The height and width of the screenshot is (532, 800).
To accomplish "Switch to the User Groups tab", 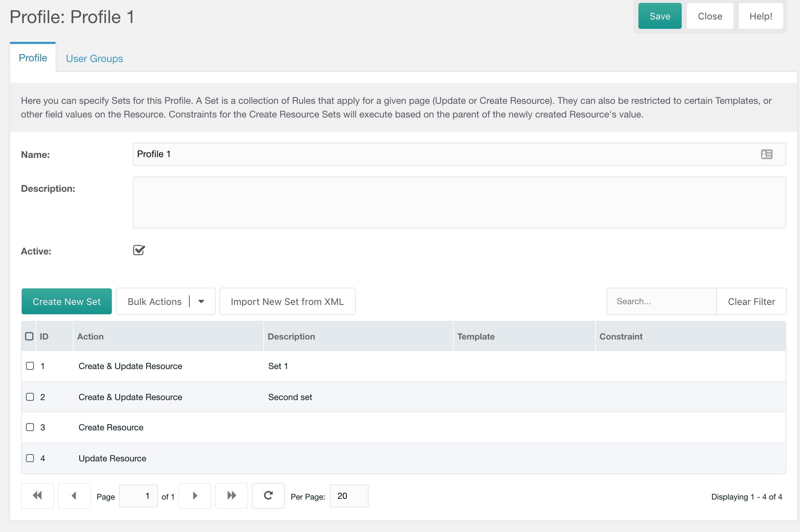I will tap(94, 58).
